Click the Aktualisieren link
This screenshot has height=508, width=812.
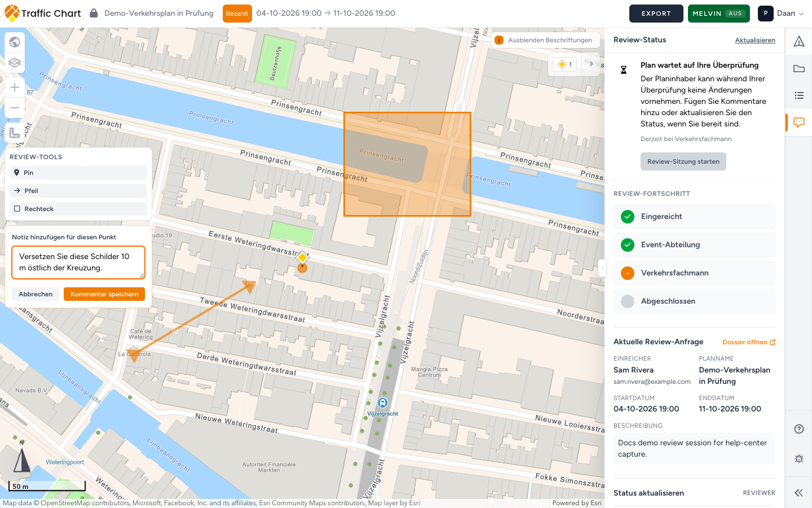755,40
